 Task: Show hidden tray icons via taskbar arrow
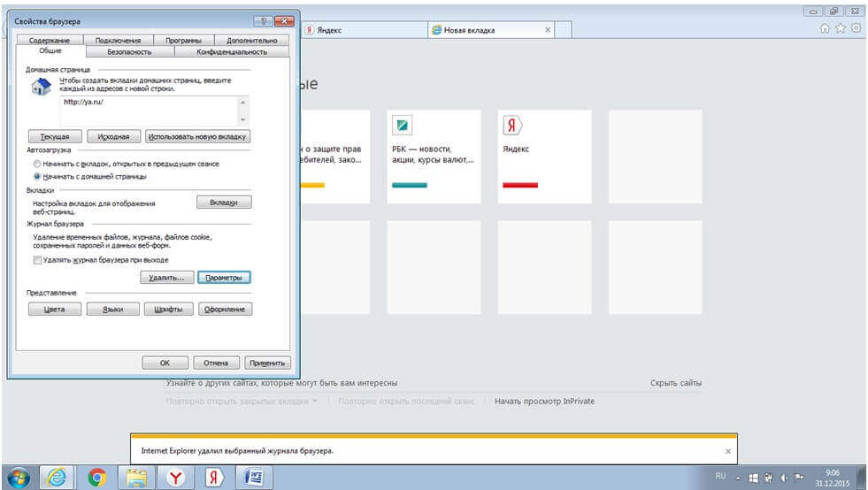pos(735,478)
